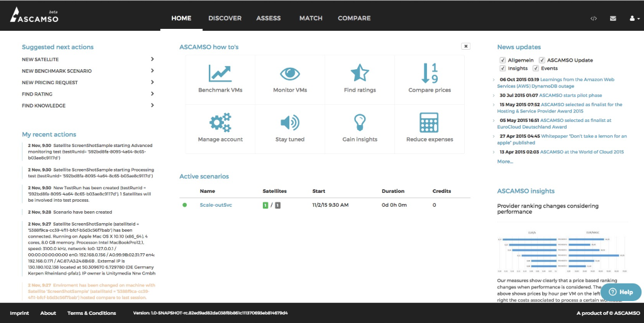The image size is (644, 323).
Task: Open the Gain insights lightbulb icon
Action: click(x=360, y=123)
